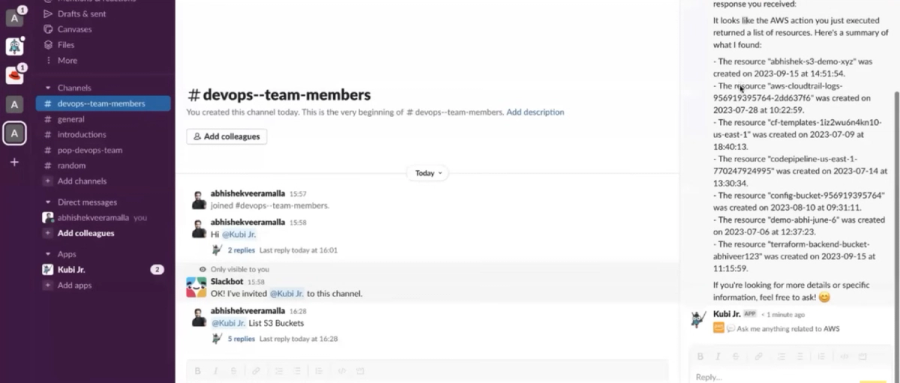
Task: Toggle bold in channel message composer
Action: (197, 371)
